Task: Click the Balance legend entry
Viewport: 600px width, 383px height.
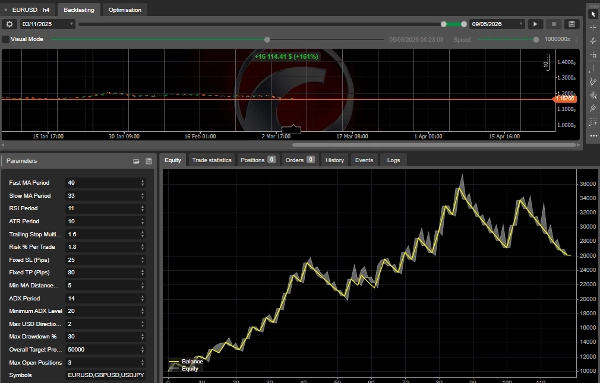Action: coord(186,361)
